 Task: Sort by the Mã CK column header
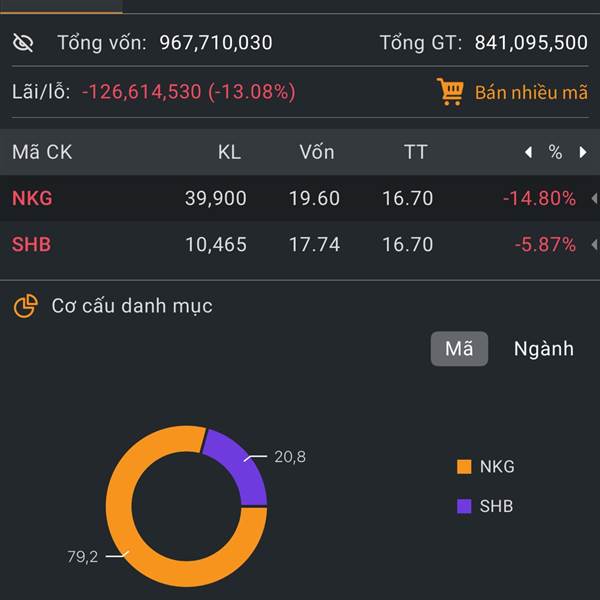tap(42, 152)
